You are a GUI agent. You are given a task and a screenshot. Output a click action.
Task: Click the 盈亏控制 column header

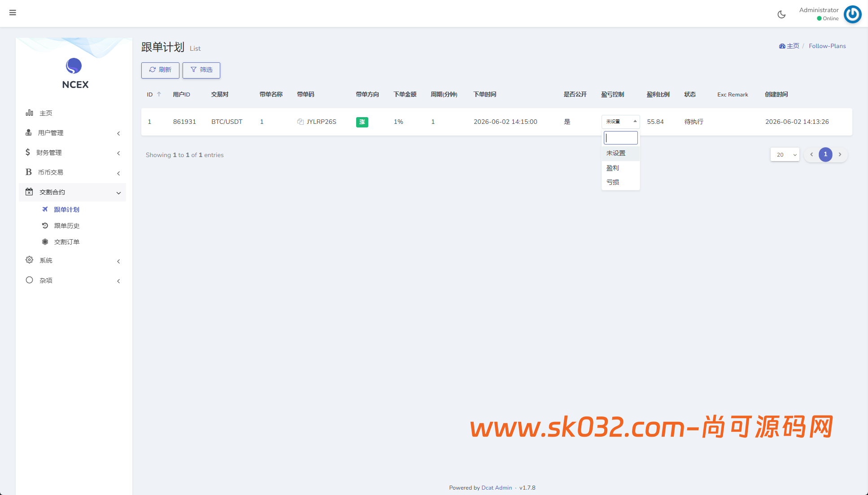[x=612, y=94]
